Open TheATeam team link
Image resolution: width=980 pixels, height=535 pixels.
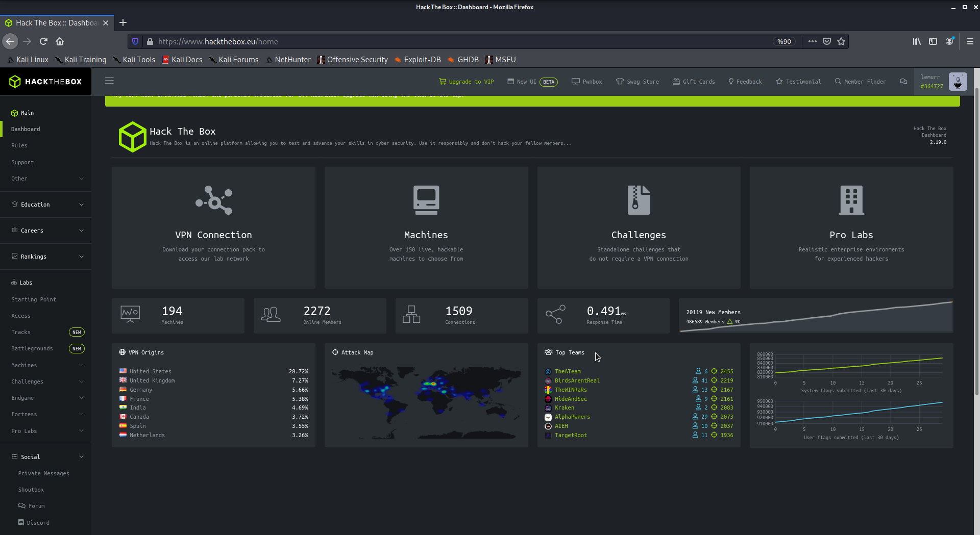[x=568, y=371]
